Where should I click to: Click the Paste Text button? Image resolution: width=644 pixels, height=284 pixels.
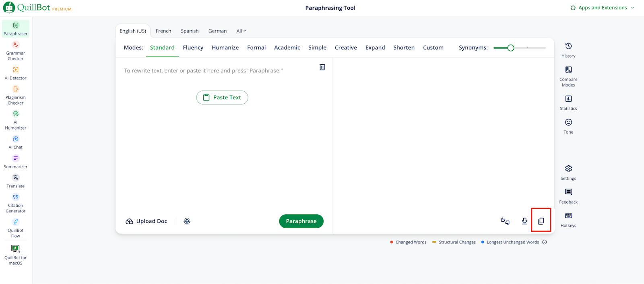222,97
